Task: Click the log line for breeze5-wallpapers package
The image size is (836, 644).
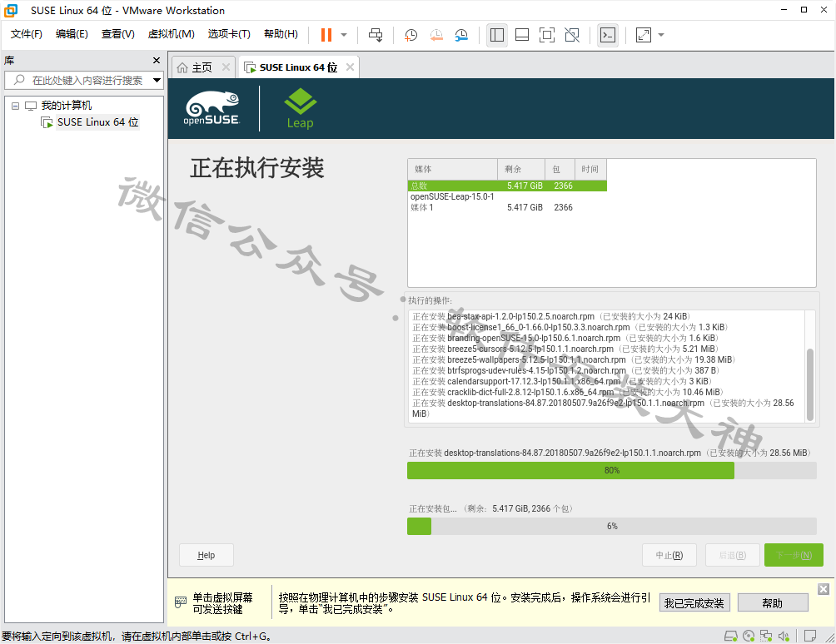Action: pos(574,360)
